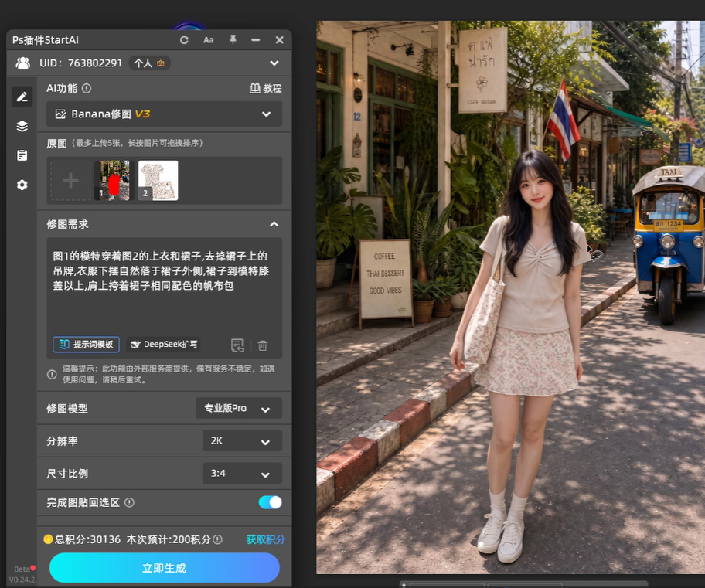Viewport: 705px width, 588px height.
Task: Open the 分辨率 2K dropdown
Action: [242, 440]
